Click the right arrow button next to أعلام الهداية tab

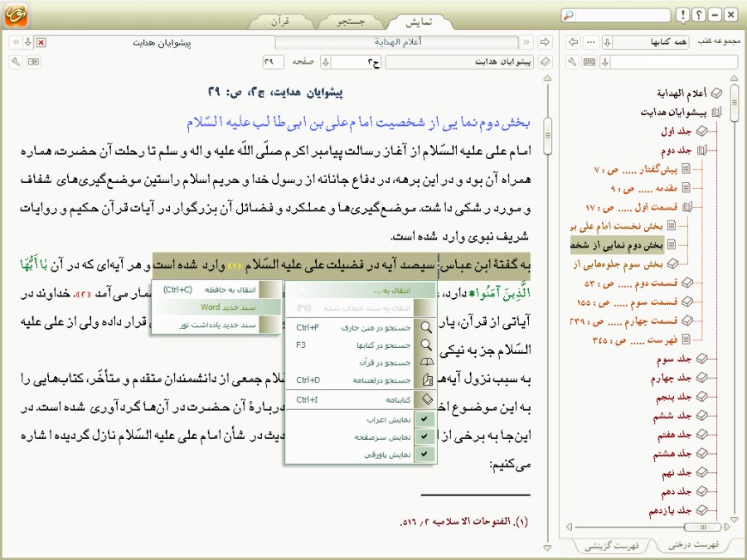(545, 42)
